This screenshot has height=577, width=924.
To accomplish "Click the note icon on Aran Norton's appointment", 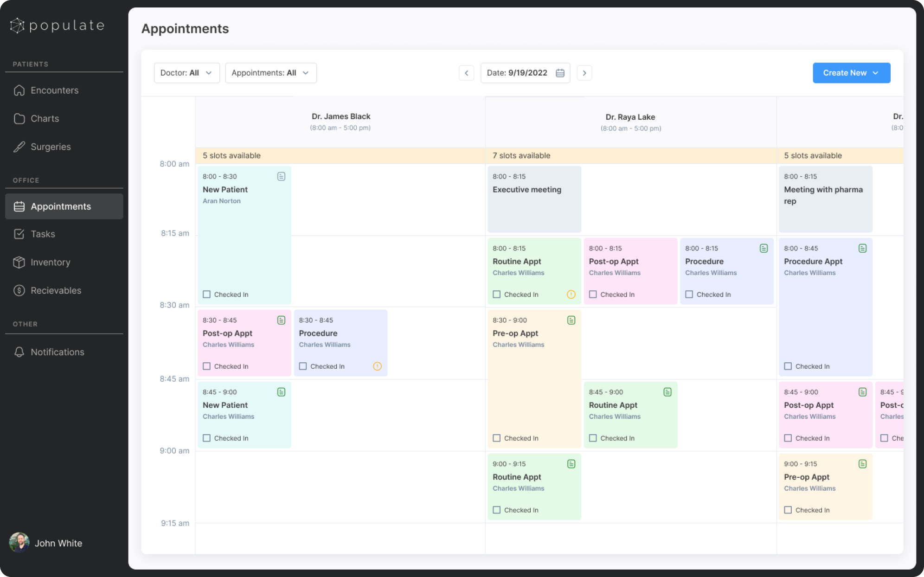I will [x=282, y=176].
